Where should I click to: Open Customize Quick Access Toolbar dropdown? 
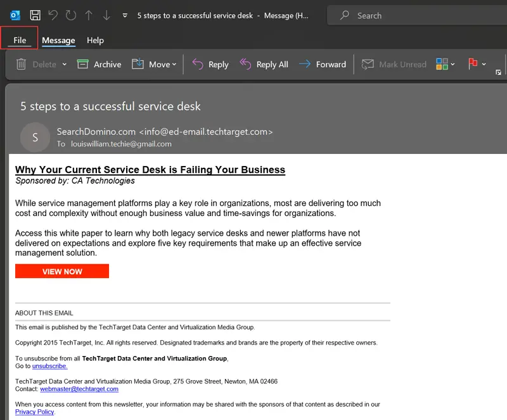[x=125, y=15]
